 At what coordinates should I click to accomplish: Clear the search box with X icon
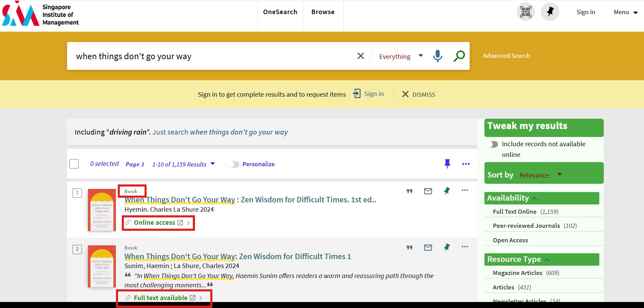(361, 56)
